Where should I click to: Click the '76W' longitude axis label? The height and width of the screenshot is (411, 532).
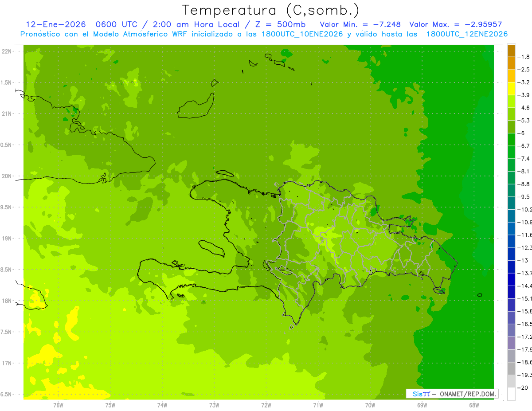(58, 405)
